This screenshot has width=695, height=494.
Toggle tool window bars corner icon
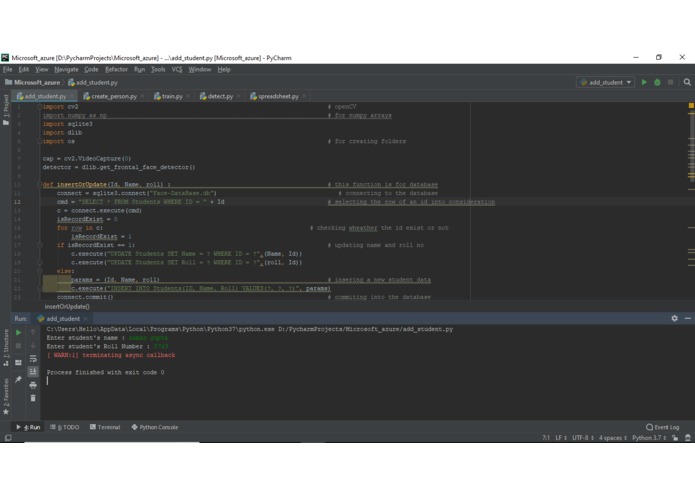[8, 438]
